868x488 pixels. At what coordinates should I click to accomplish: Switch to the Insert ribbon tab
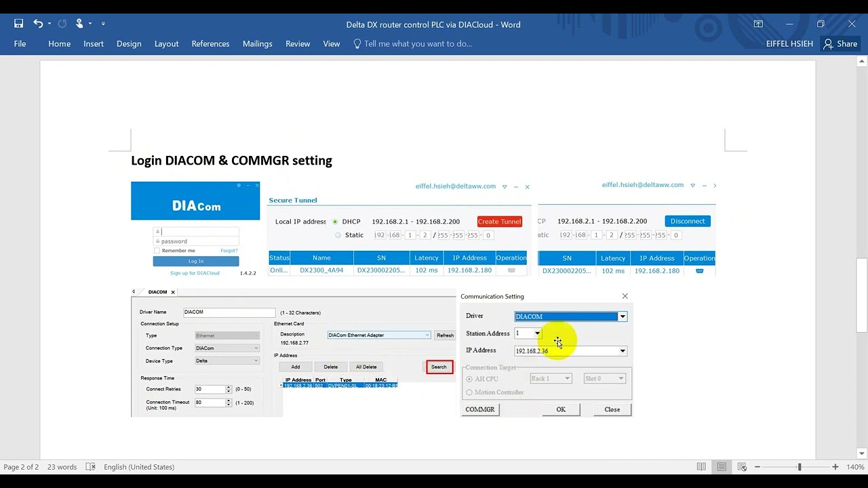[x=94, y=43]
